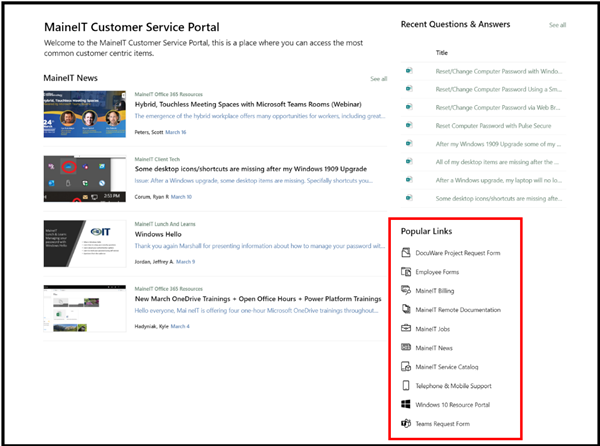Viewport: 600px width, 446px height.
Task: Click the emergence of the hybrid workplace summary
Action: (260, 116)
